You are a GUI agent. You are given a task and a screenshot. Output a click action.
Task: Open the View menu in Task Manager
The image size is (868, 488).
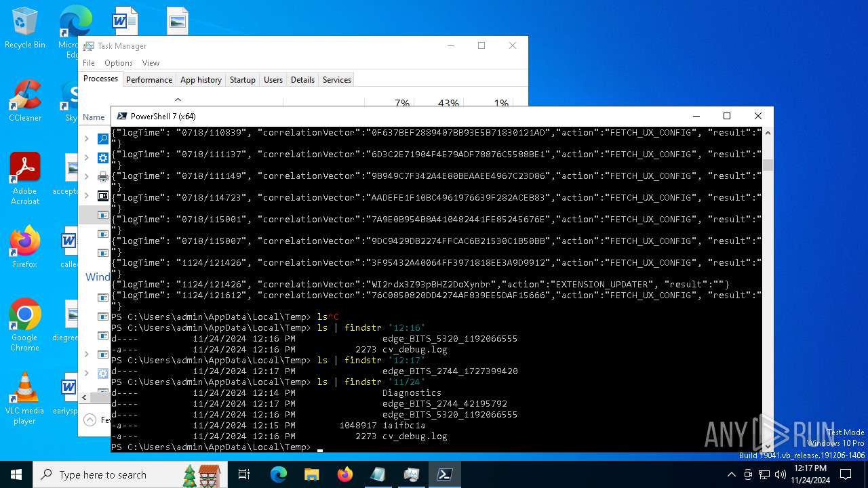click(151, 63)
